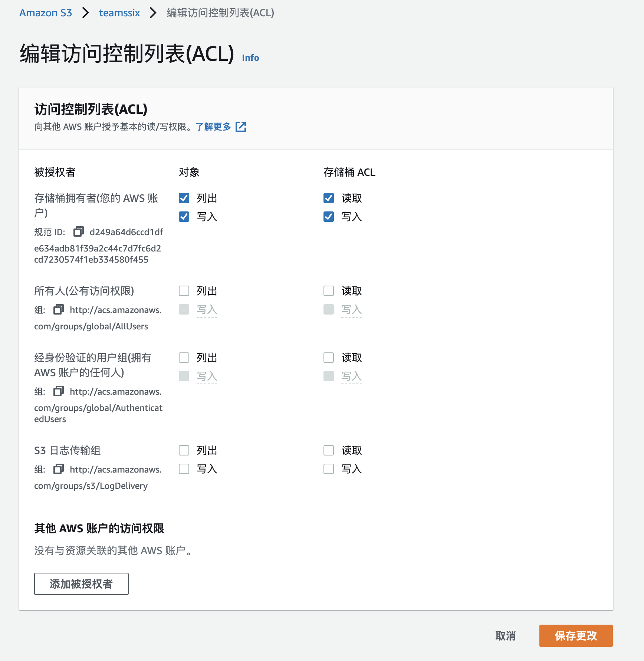Save changes with 保存更改
Image resolution: width=644 pixels, height=661 pixels.
pyautogui.click(x=575, y=636)
